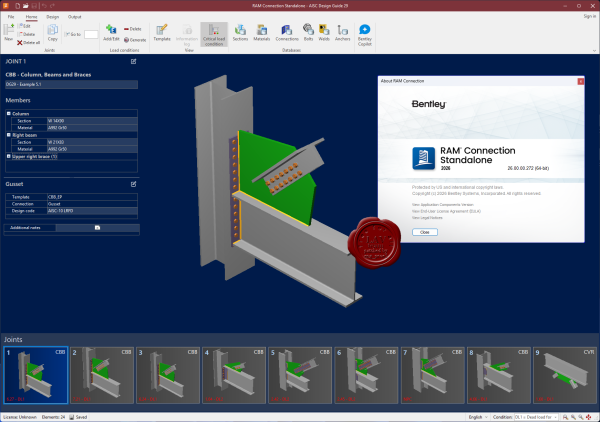
Task: Select the Right beam Material value cell
Action: coord(92,149)
